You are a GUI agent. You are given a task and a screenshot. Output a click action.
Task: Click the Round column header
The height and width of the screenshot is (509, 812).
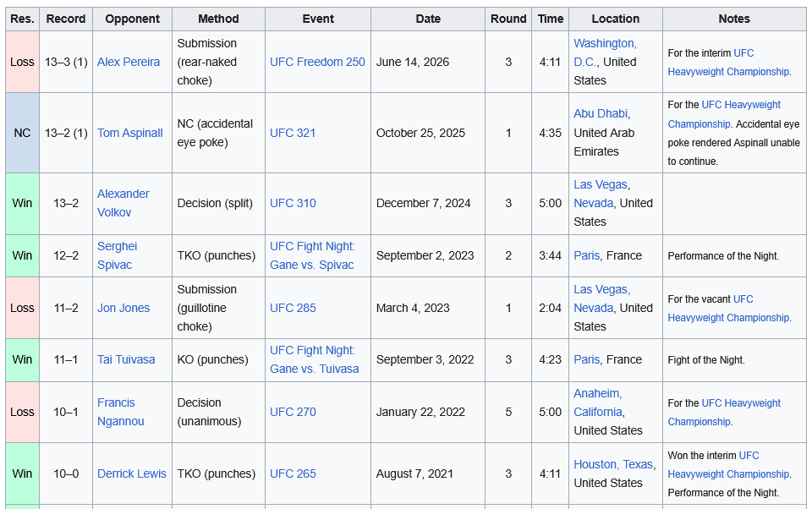click(508, 19)
